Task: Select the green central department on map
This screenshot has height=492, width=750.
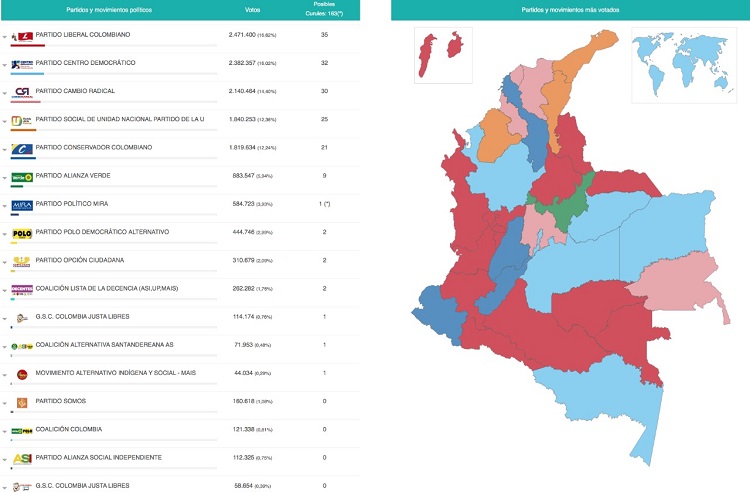Action: [x=567, y=206]
